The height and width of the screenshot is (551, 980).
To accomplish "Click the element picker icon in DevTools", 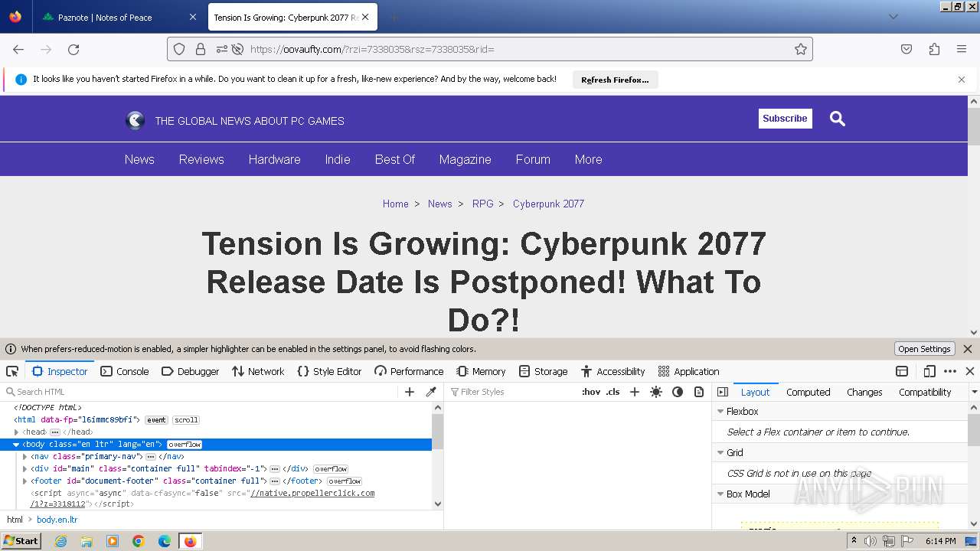I will click(12, 371).
